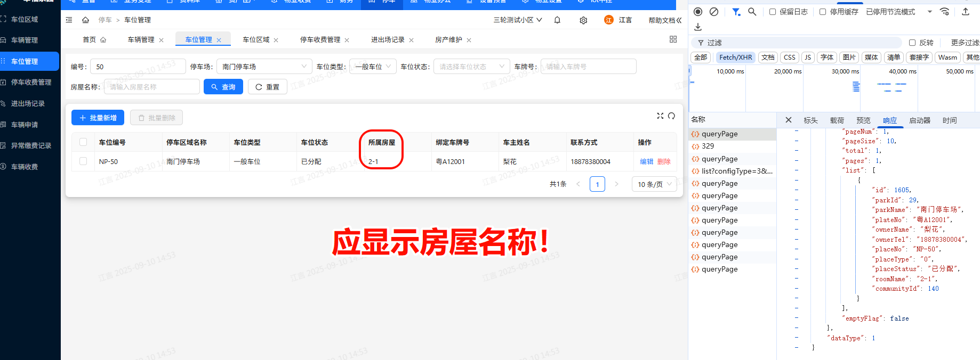The height and width of the screenshot is (360, 980).
Task: Toggle fullscreen for the table
Action: (x=660, y=116)
